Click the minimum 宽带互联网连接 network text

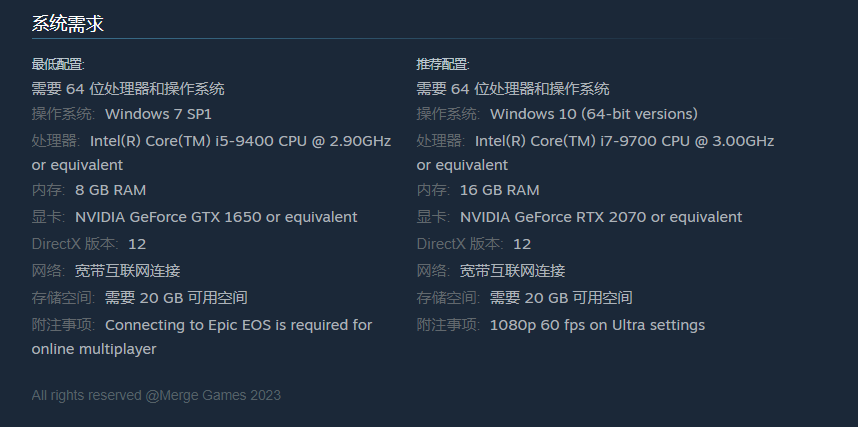[127, 271]
